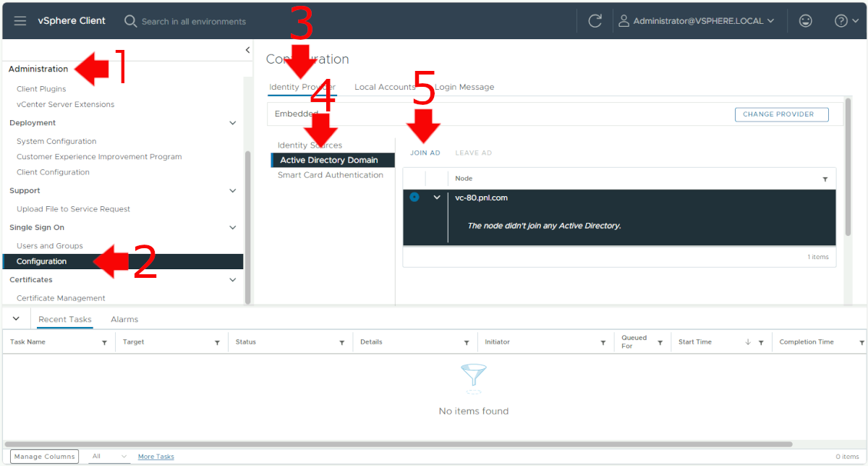Click the Manage Columns button
Screen dimensions: 868x466
44,457
